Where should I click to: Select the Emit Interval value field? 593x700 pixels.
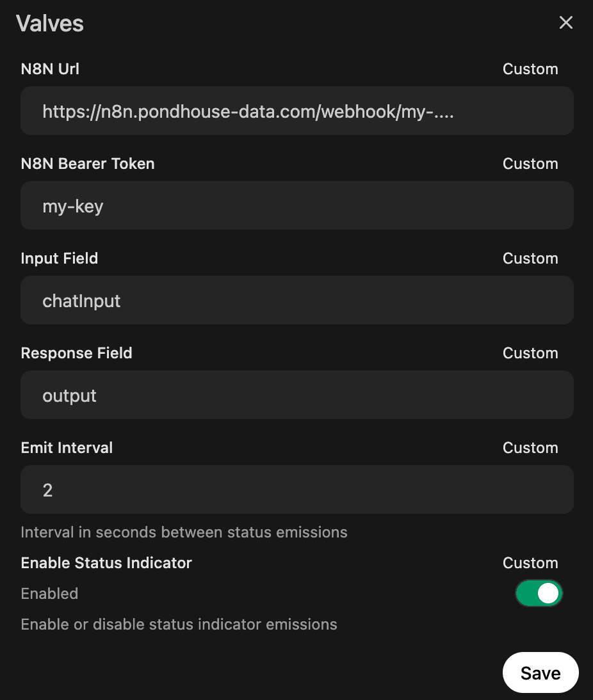(x=296, y=489)
